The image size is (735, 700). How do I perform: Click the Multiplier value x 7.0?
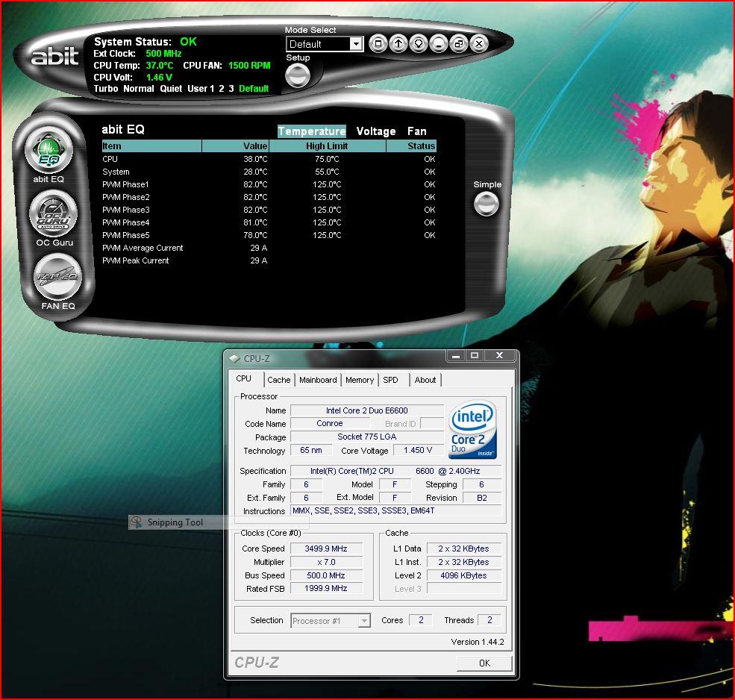point(326,562)
